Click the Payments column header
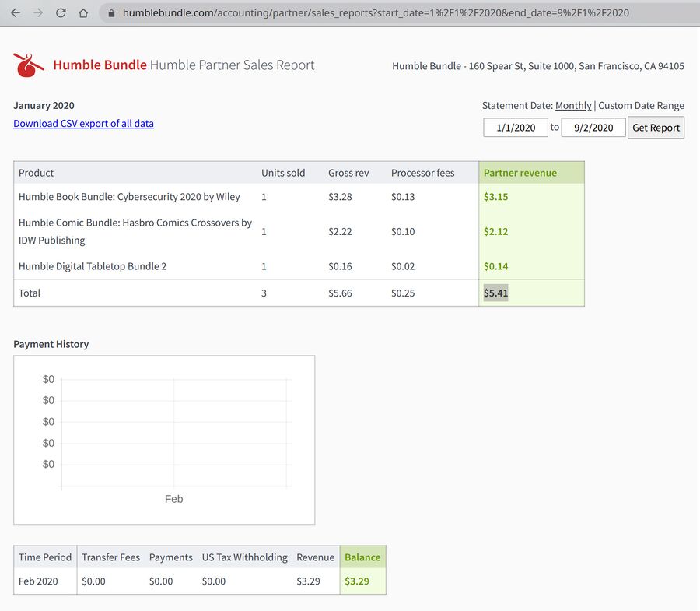This screenshot has height=611, width=700. [171, 557]
